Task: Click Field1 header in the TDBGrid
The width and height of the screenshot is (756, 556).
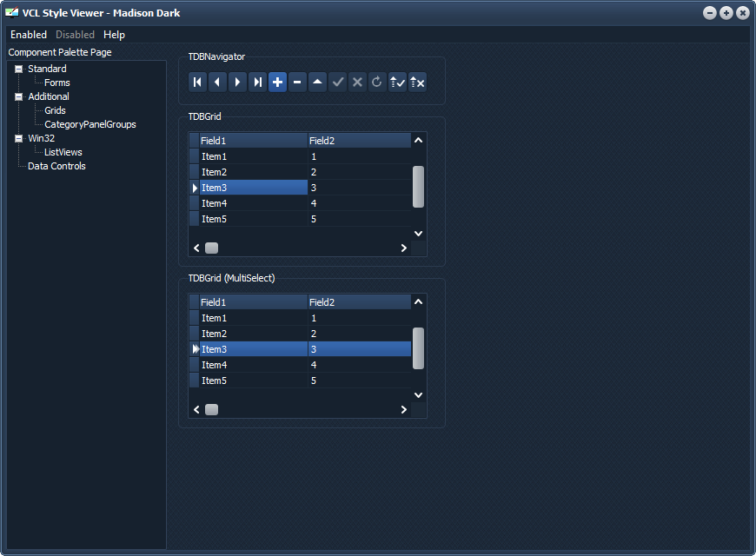Action: pos(254,141)
